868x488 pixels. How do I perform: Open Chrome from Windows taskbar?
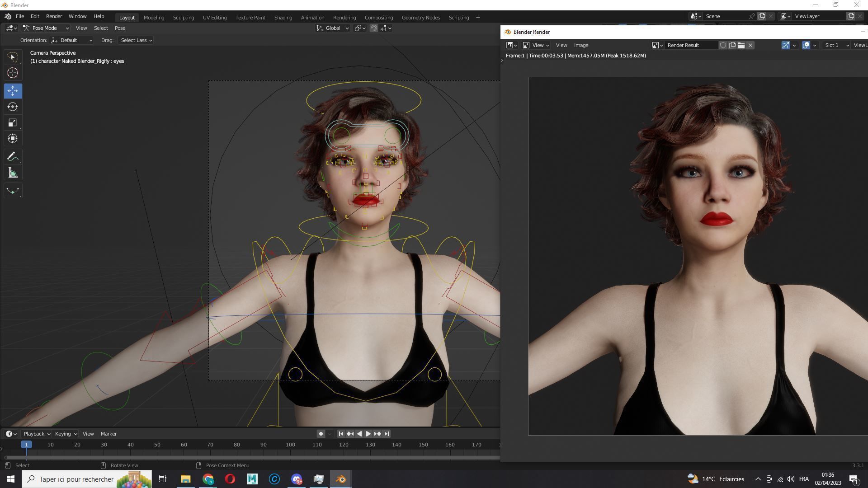point(208,479)
